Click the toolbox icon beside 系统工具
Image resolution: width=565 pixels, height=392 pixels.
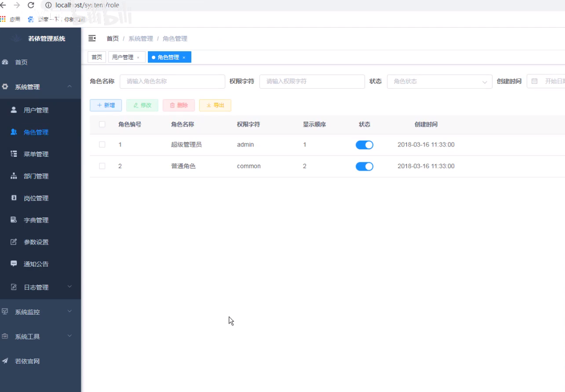tap(5, 336)
